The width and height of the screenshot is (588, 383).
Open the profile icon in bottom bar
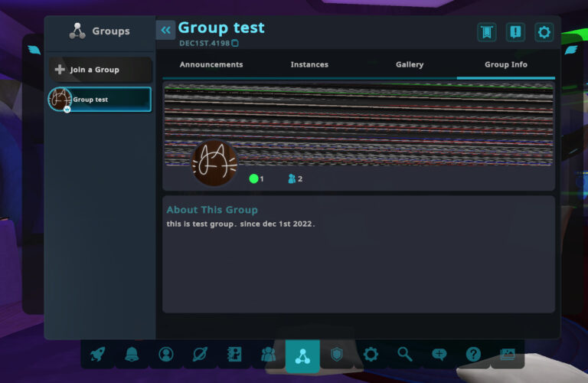(166, 354)
